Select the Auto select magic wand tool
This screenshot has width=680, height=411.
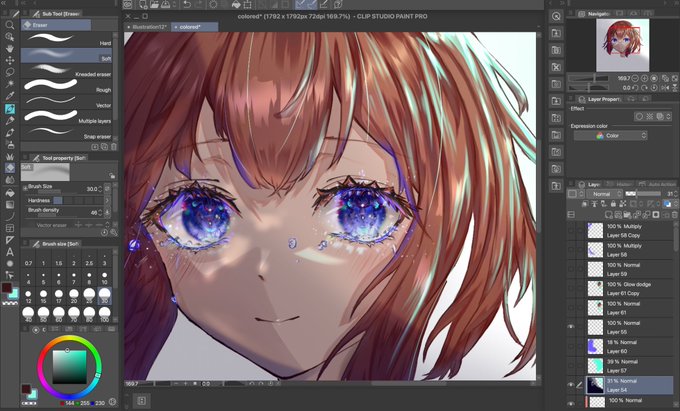(x=10, y=83)
